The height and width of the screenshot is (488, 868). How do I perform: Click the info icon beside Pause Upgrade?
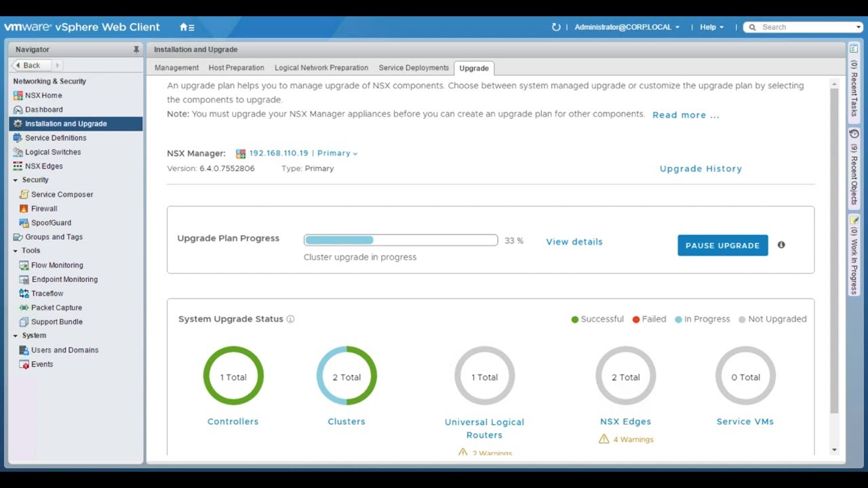pyautogui.click(x=781, y=245)
